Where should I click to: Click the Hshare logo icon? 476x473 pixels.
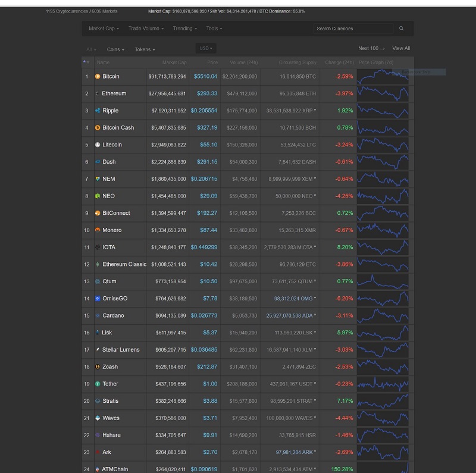click(x=98, y=435)
